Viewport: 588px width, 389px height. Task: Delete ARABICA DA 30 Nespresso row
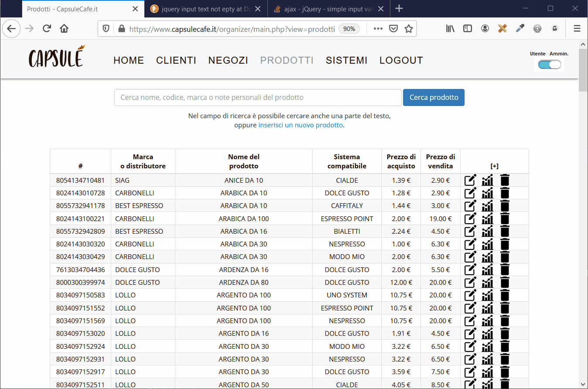point(505,244)
